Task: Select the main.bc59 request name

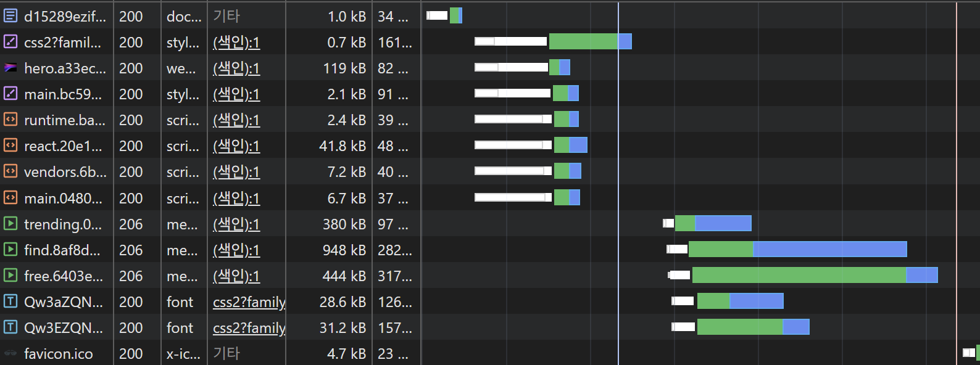Action: point(63,94)
